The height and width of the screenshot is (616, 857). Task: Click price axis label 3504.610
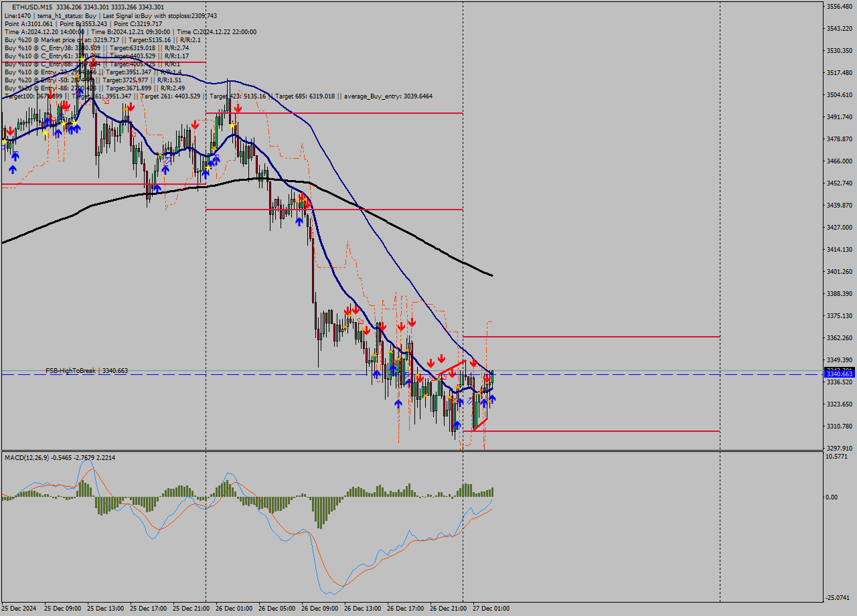(840, 95)
